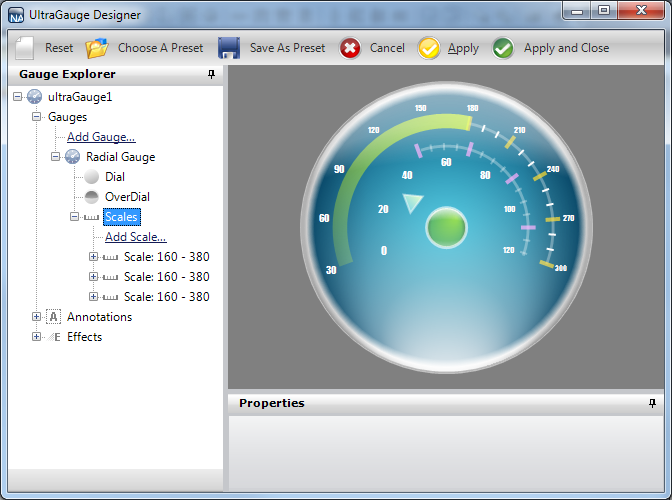Click the Dial sphere icon
The width and height of the screenshot is (672, 500).
91,177
